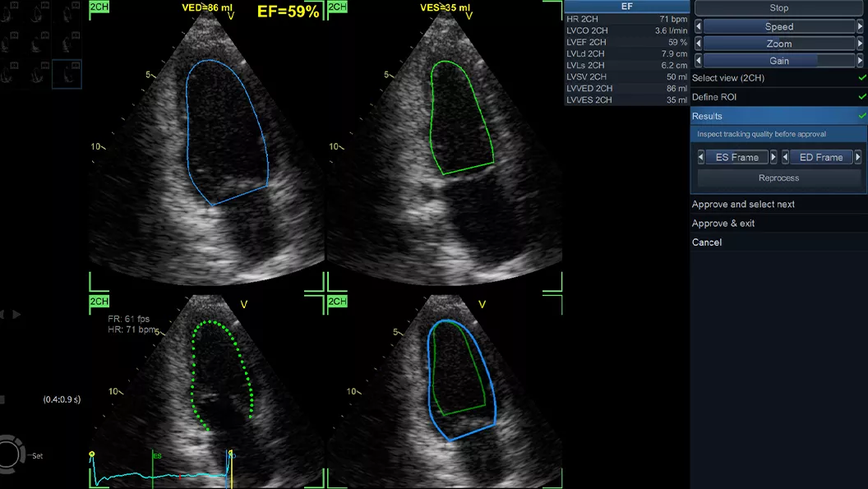This screenshot has height=489, width=868.
Task: Select the green ES marker on the ECG trace
Action: click(153, 468)
